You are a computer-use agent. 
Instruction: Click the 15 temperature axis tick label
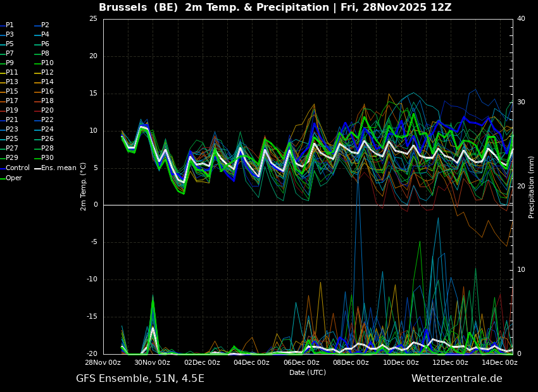pyautogui.click(x=94, y=94)
